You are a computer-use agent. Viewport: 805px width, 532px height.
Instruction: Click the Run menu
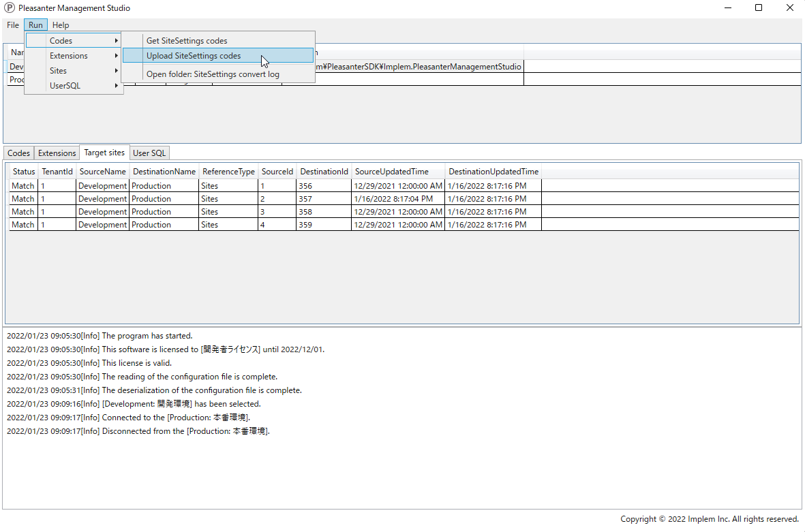[35, 25]
